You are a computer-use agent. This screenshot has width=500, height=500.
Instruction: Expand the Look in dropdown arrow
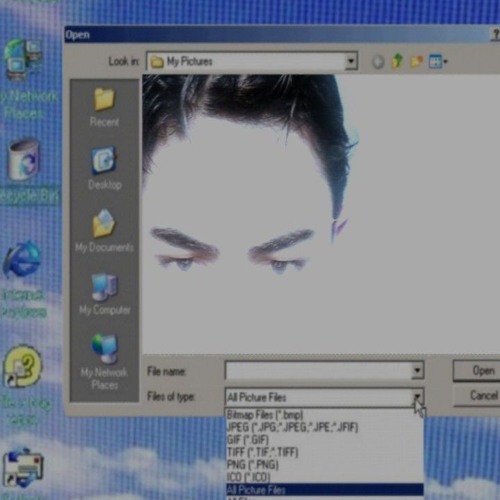(351, 61)
